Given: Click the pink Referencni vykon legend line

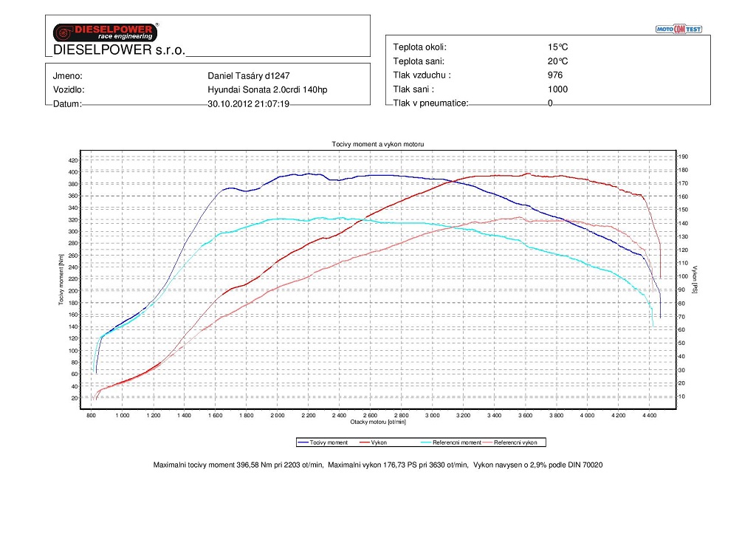Looking at the screenshot, I should [x=487, y=442].
